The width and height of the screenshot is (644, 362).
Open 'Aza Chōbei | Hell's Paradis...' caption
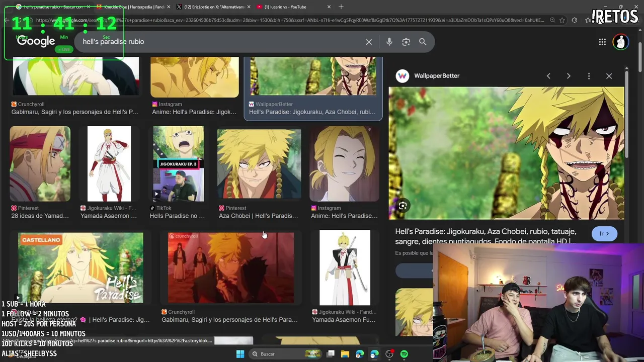pos(258,216)
